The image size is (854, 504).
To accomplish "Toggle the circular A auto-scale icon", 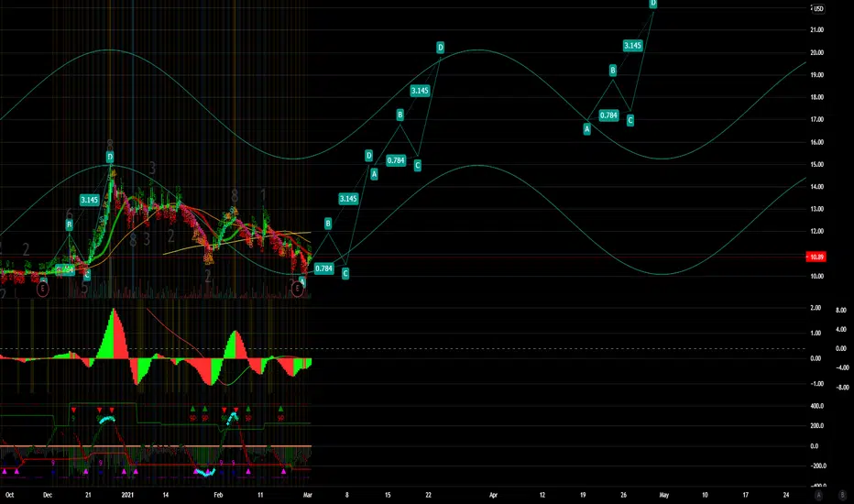I will pos(818,495).
